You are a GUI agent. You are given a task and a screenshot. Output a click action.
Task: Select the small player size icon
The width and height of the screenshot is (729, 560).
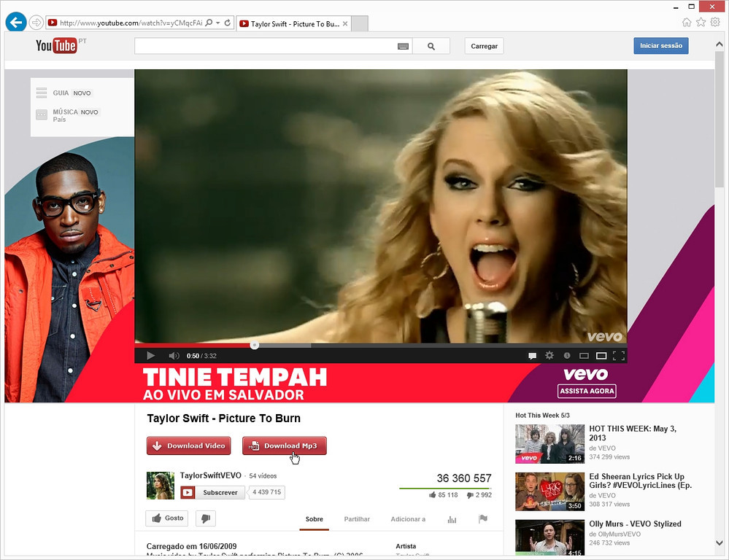[584, 355]
